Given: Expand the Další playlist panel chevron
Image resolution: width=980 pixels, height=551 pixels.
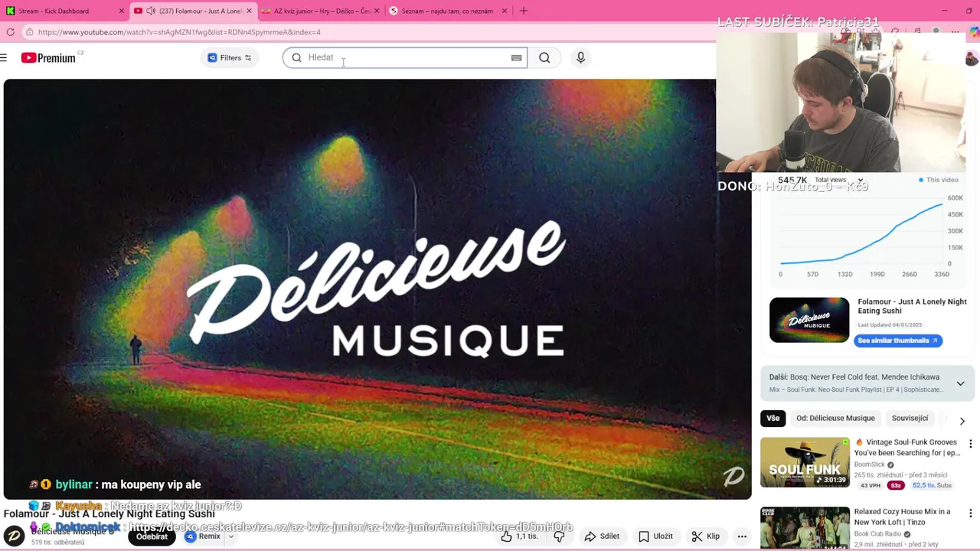Looking at the screenshot, I should [x=960, y=383].
